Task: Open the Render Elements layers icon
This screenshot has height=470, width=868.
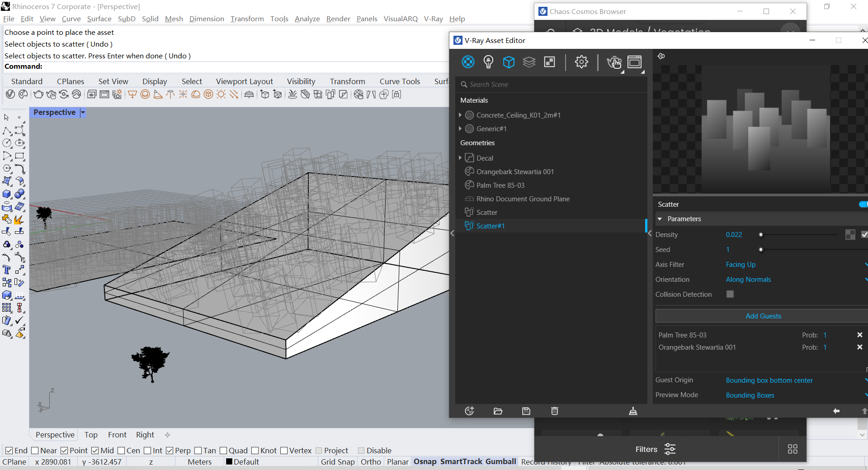Action: tap(529, 62)
